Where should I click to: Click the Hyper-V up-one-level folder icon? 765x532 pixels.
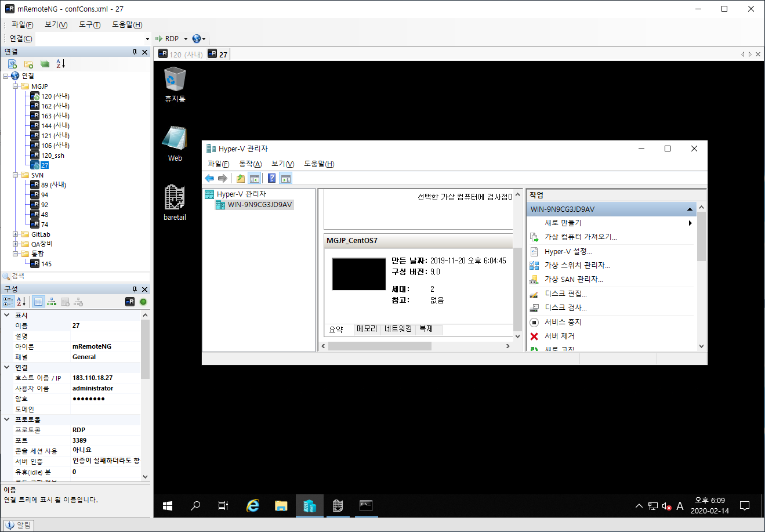tap(240, 179)
